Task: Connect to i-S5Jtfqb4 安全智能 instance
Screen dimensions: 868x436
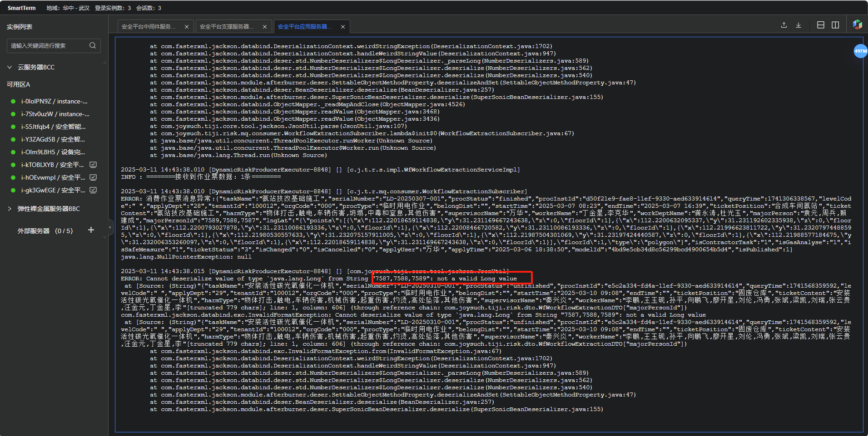Action: point(54,127)
